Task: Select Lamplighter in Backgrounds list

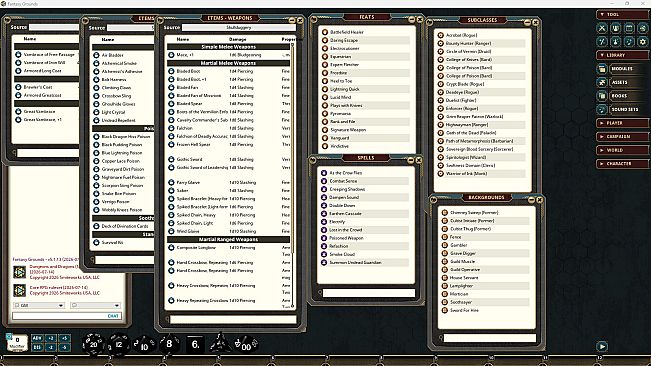Action: pyautogui.click(x=461, y=286)
